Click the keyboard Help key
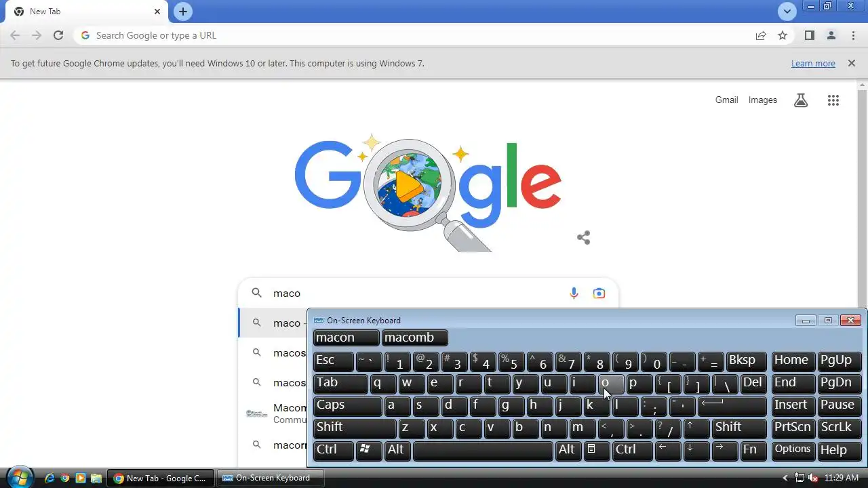Screen dimensions: 868x488 click(839, 451)
